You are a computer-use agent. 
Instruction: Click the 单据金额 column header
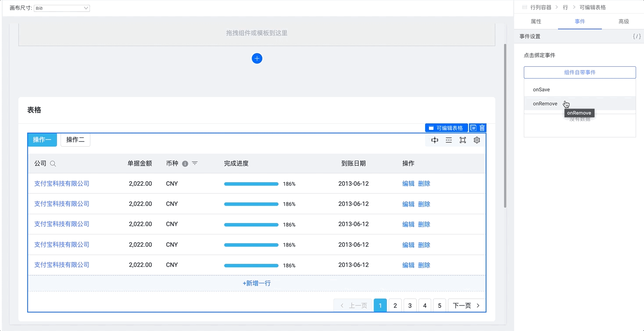tap(140, 163)
